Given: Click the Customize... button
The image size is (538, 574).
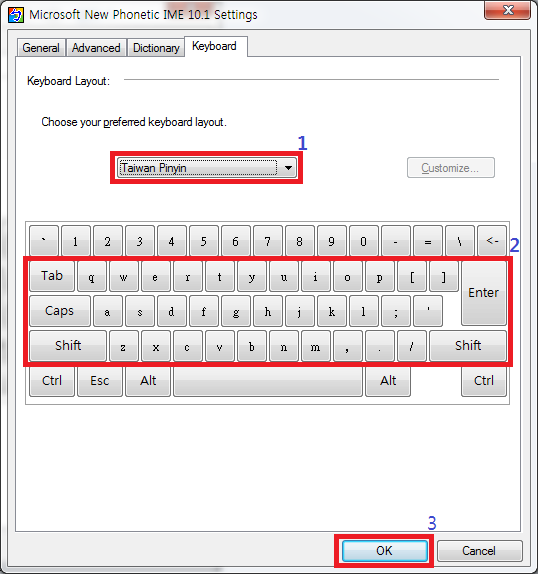Looking at the screenshot, I should [x=451, y=168].
